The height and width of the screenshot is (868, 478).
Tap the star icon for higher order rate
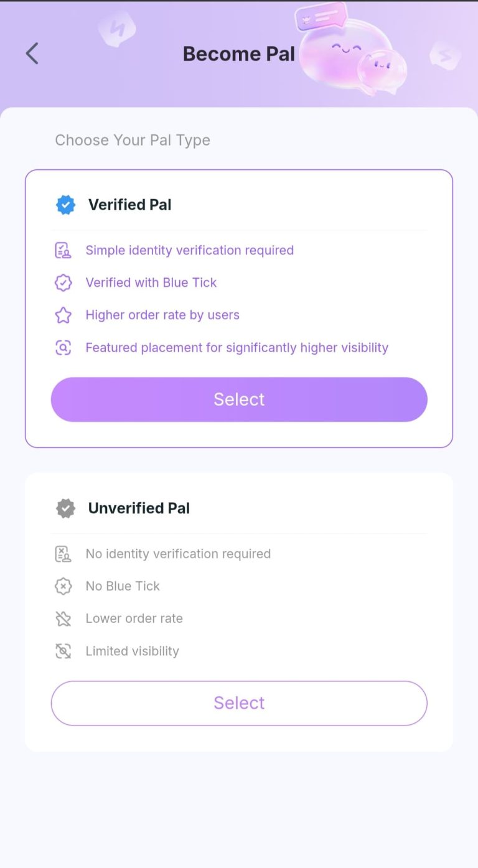[x=63, y=315]
